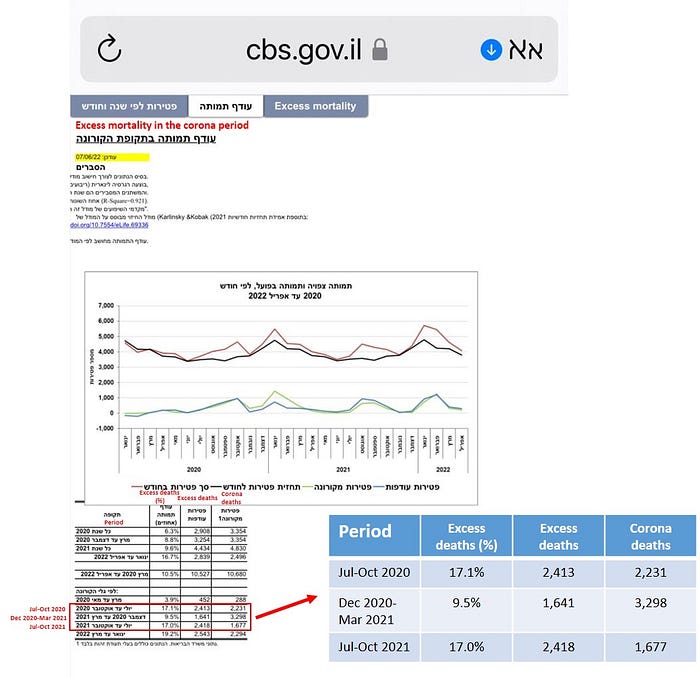Viewport: 700px width, 677px height.
Task: Click the 2,418 value in the enlarged table
Action: pos(558,647)
